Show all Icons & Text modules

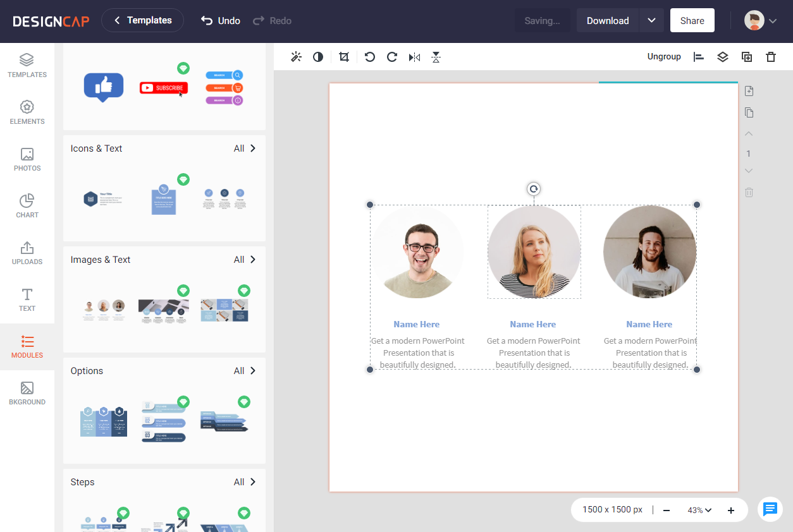[x=245, y=148]
